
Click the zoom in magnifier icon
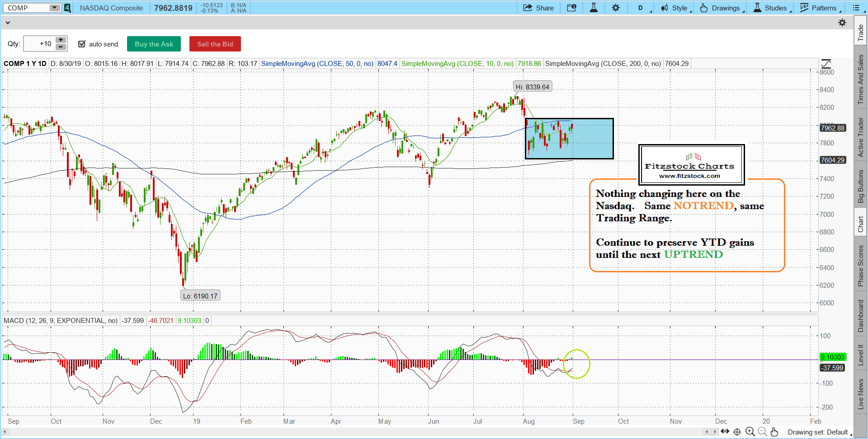coord(750,432)
